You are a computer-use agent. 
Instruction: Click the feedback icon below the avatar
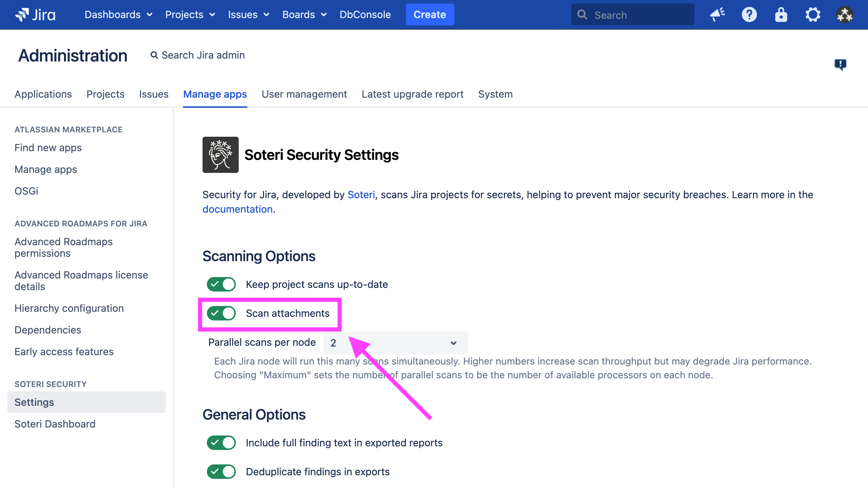pyautogui.click(x=840, y=64)
